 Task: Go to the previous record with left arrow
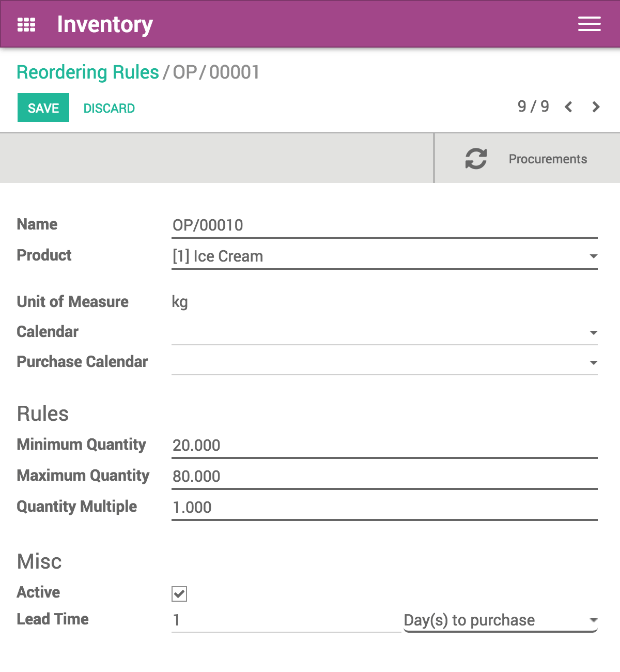568,107
